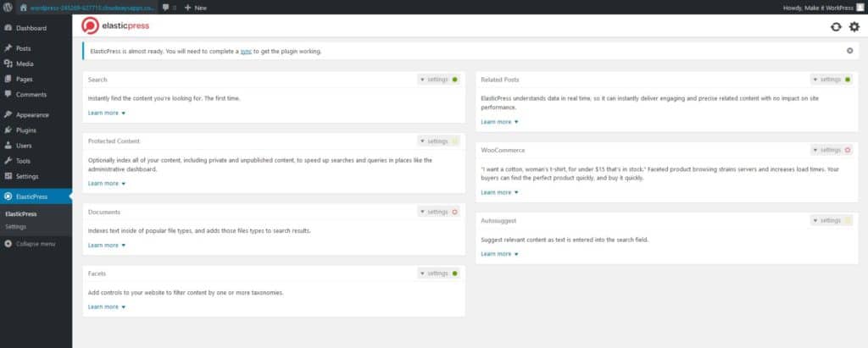Click the Media icon in the sidebar
Viewport: 868px width, 348px height.
pyautogui.click(x=8, y=64)
